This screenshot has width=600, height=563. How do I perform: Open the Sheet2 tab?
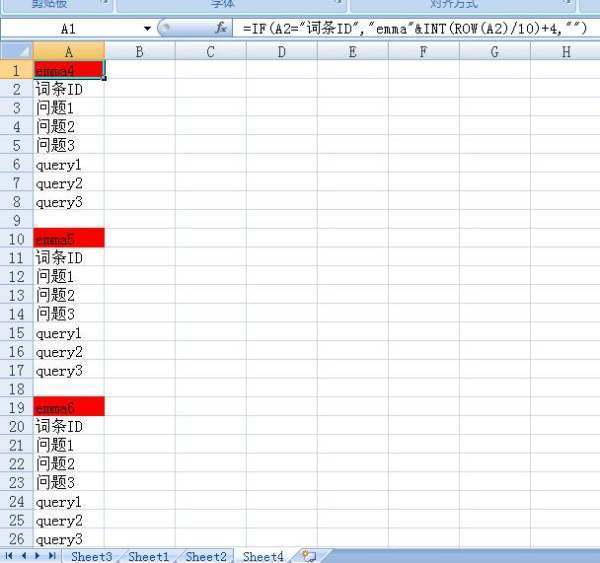[206, 556]
